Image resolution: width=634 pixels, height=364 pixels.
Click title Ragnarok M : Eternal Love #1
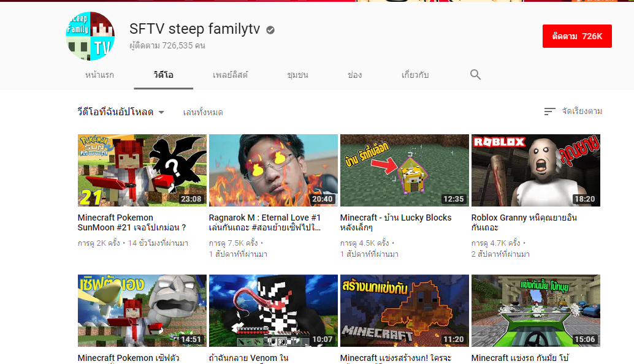[x=265, y=222]
